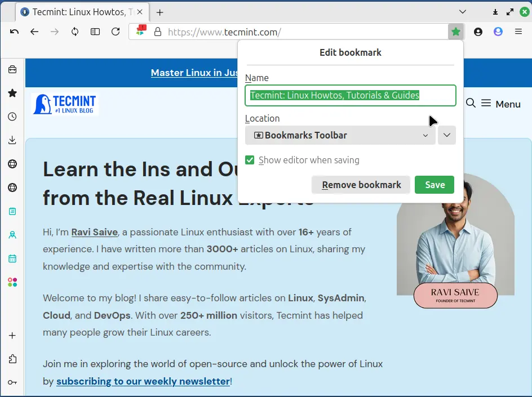Expand the folder tree chevron beside Location
532x397 pixels.
447,135
